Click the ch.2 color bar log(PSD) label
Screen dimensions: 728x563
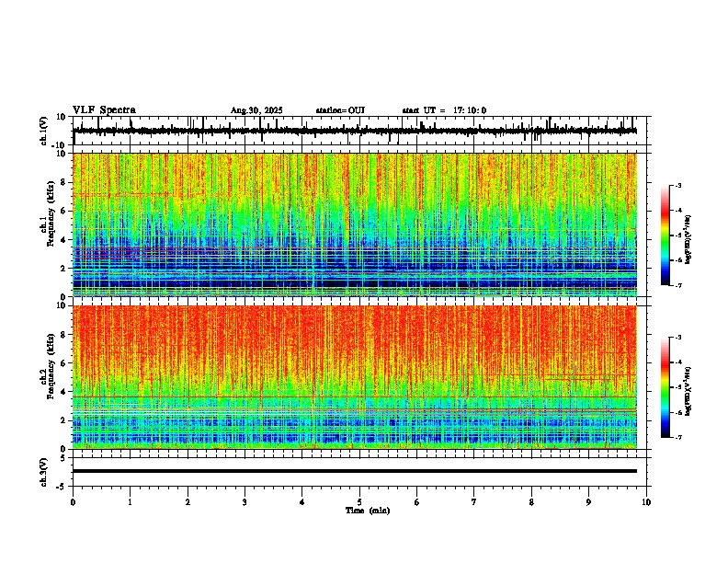click(x=688, y=391)
